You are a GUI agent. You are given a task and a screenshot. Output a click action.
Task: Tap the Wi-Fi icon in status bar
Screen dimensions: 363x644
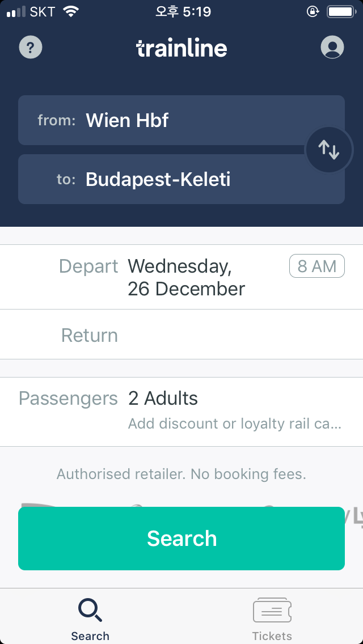(x=71, y=11)
